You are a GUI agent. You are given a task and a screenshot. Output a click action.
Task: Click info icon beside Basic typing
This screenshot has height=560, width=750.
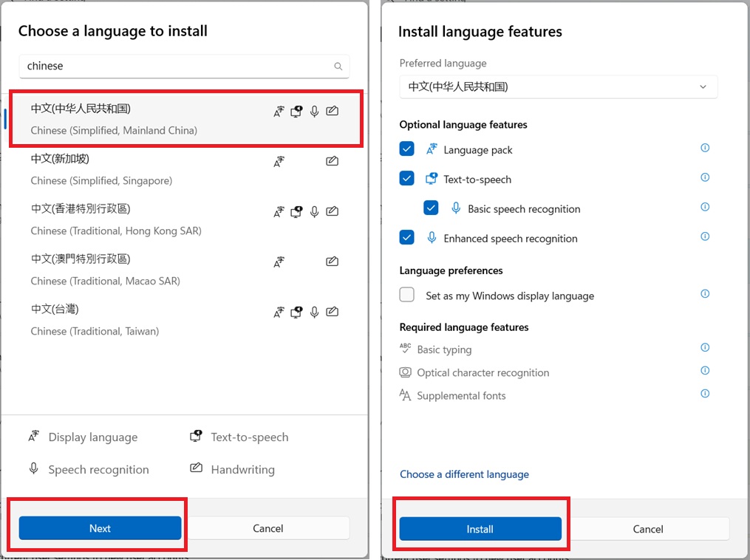(705, 348)
